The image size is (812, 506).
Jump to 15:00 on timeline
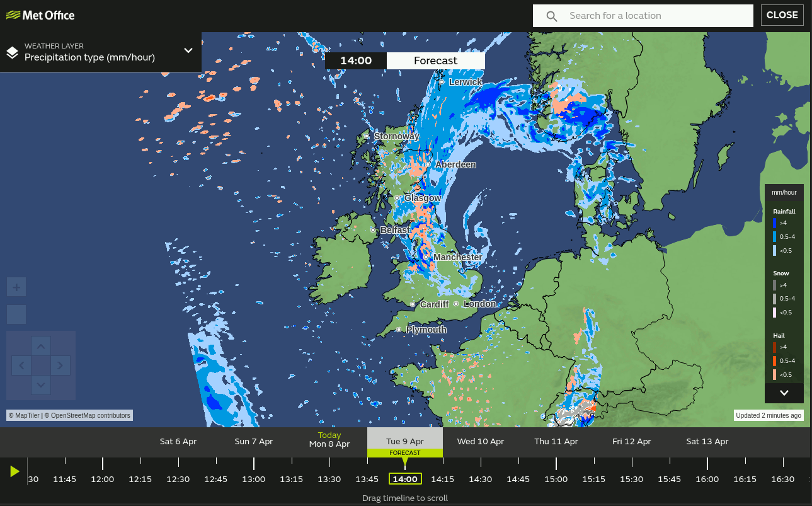tap(556, 479)
